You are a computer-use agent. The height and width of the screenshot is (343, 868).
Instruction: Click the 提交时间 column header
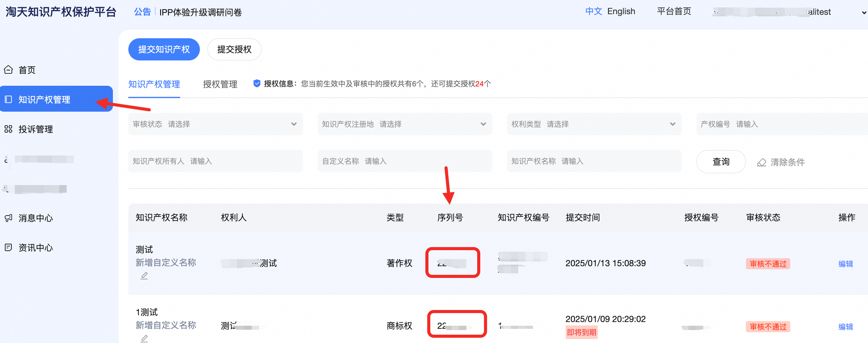pyautogui.click(x=583, y=217)
